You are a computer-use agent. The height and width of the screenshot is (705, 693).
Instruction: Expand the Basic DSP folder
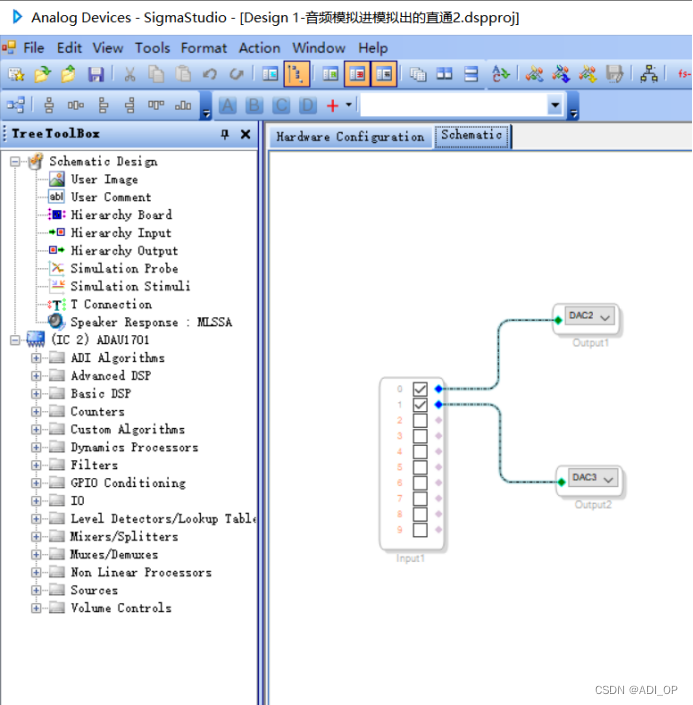tap(36, 394)
